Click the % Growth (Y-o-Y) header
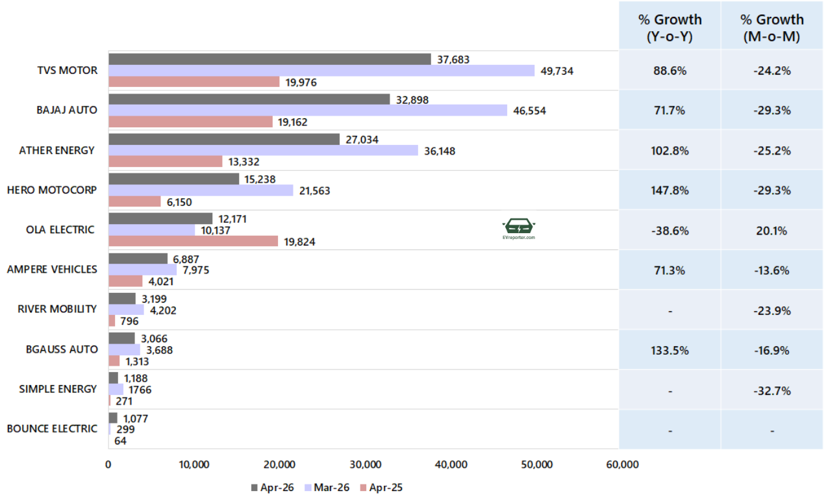The height and width of the screenshot is (504, 826). 670,28
